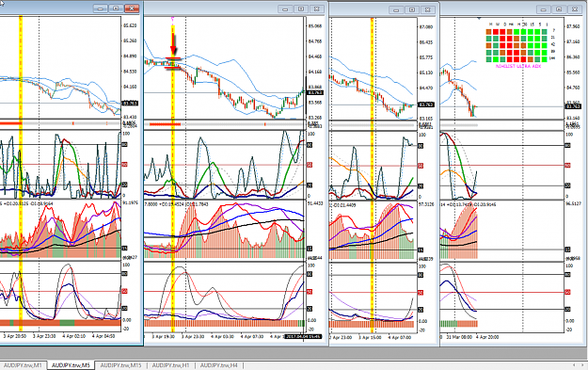Viewport: 588px width, 370px height.
Task: Minimize the chart window topping at 85.620
Action: (100, 8)
